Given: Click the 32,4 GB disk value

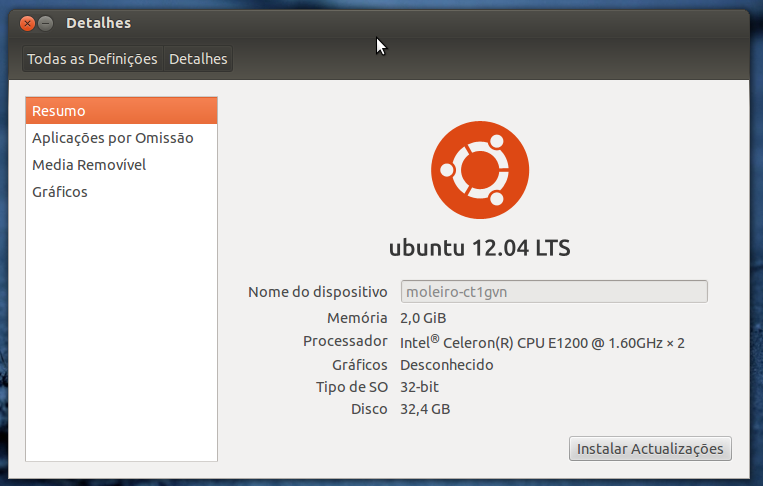Looking at the screenshot, I should click(x=425, y=409).
